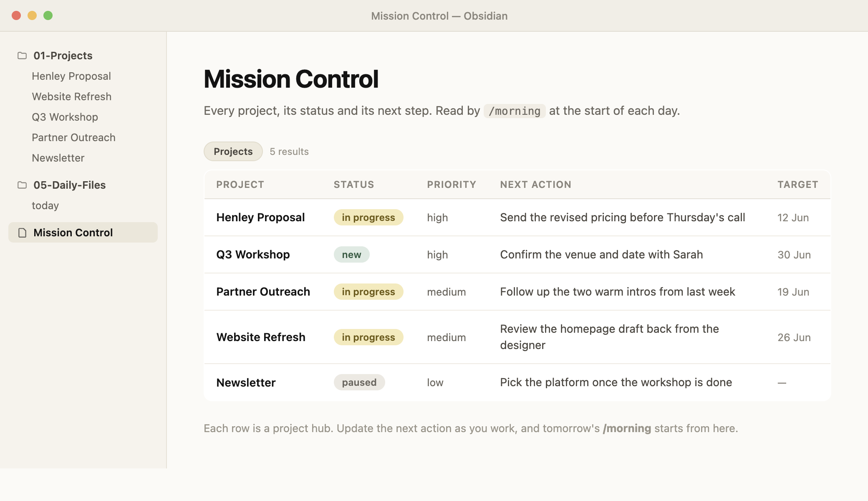
Task: Open Henley Proposal note in sidebar
Action: click(x=71, y=76)
